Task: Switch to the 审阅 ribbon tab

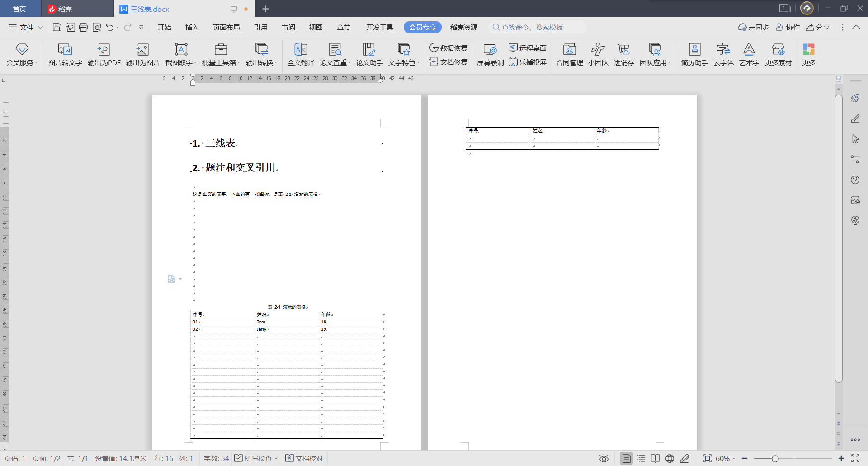Action: point(288,27)
